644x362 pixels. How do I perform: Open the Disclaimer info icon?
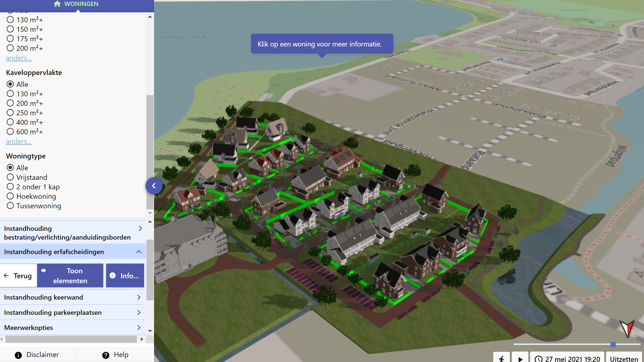tap(18, 355)
